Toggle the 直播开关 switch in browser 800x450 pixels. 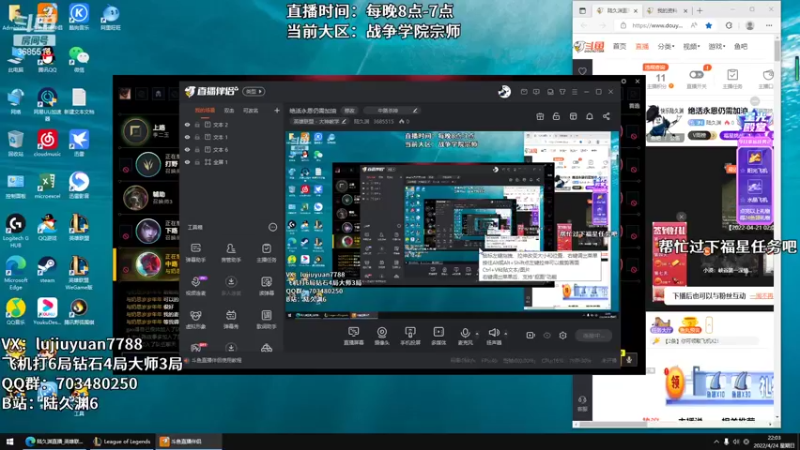[x=696, y=74]
